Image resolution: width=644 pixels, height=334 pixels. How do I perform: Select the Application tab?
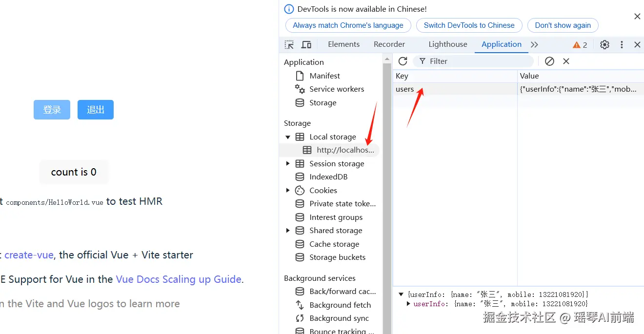click(x=502, y=44)
